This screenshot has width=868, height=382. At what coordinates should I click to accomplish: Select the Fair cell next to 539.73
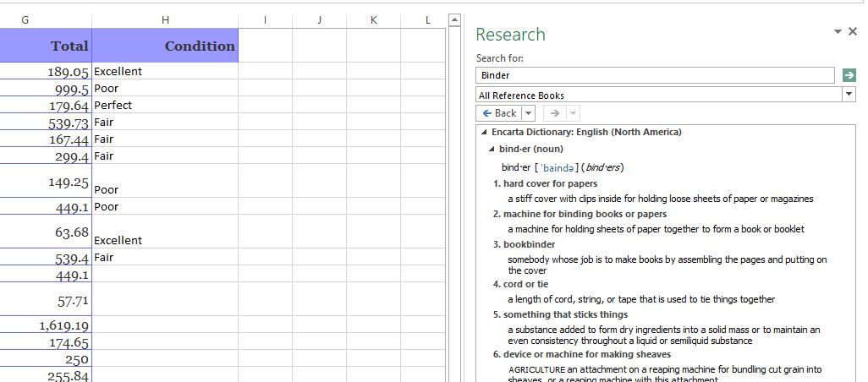(165, 122)
